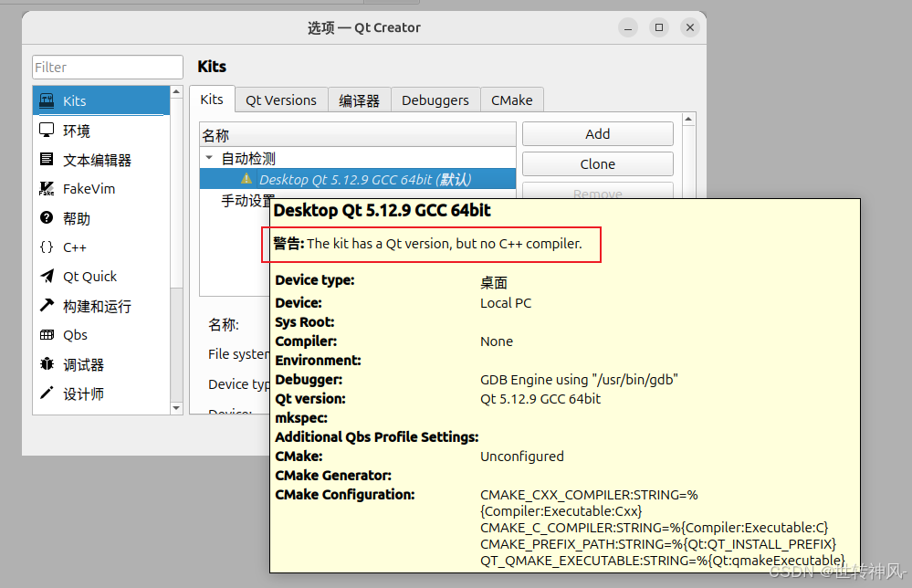Switch to the Kits tab
Viewport: 912px width, 588px height.
(212, 100)
